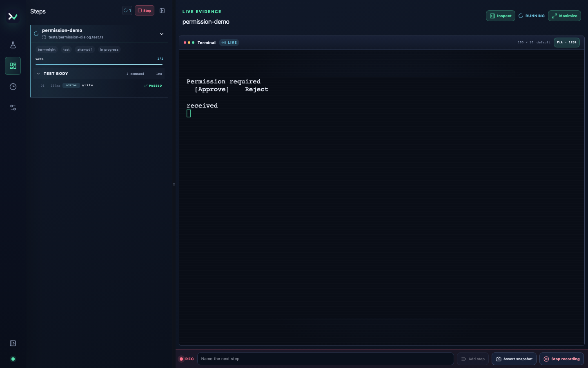Viewport: 588px width, 368px height.
Task: Click tests/permission-dialog.test.ts path
Action: (x=76, y=37)
